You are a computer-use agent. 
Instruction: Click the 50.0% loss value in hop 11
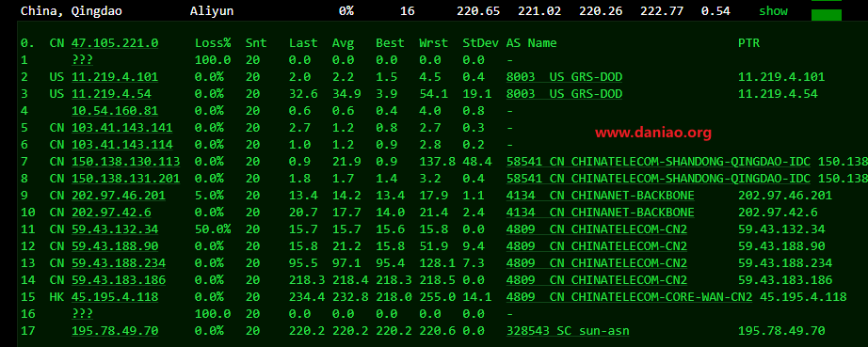tap(213, 229)
